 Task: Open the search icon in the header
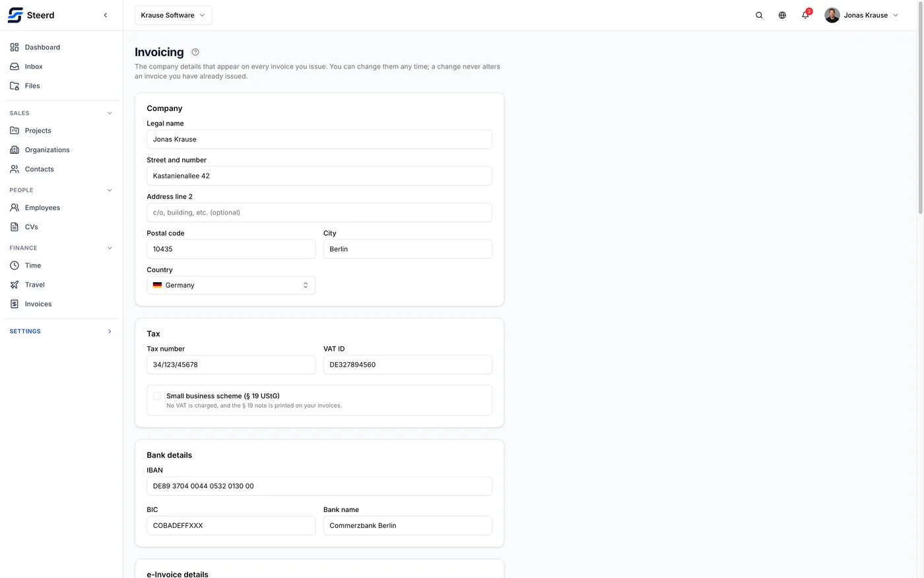tap(759, 15)
